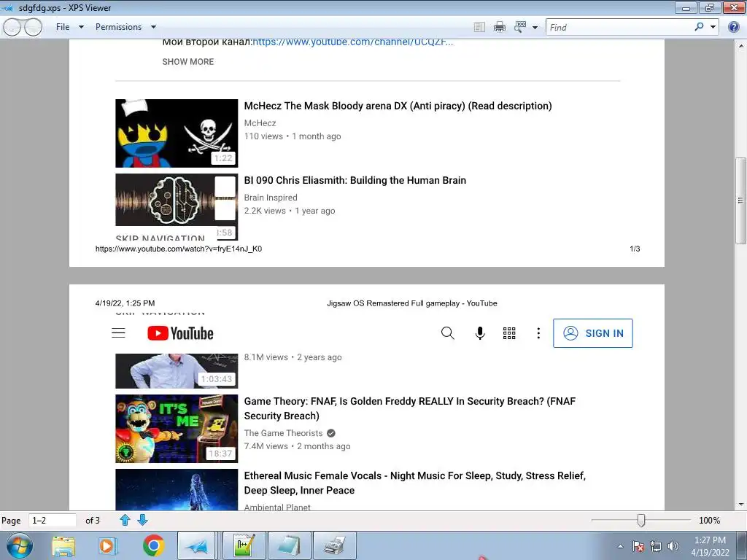Click the BI 090 Chris Eliasmith video thumbnail
747x560 pixels.
pos(177,206)
